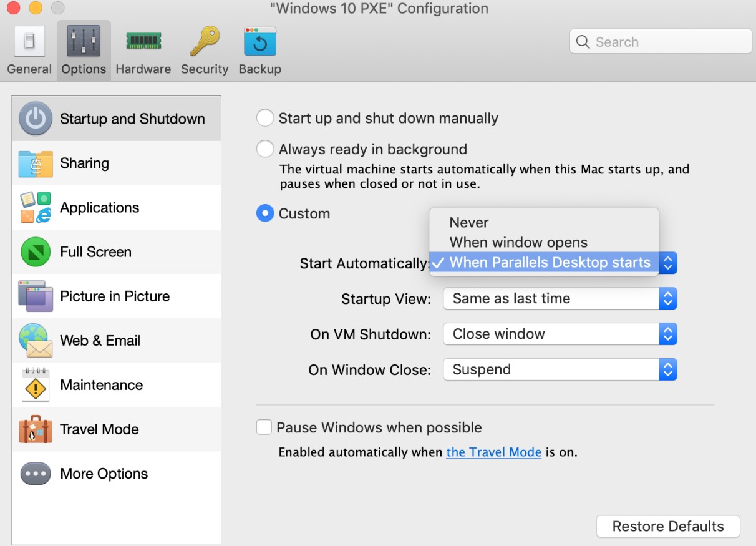The image size is (756, 546).
Task: Switch to the Sharing section label
Action: coord(84,163)
